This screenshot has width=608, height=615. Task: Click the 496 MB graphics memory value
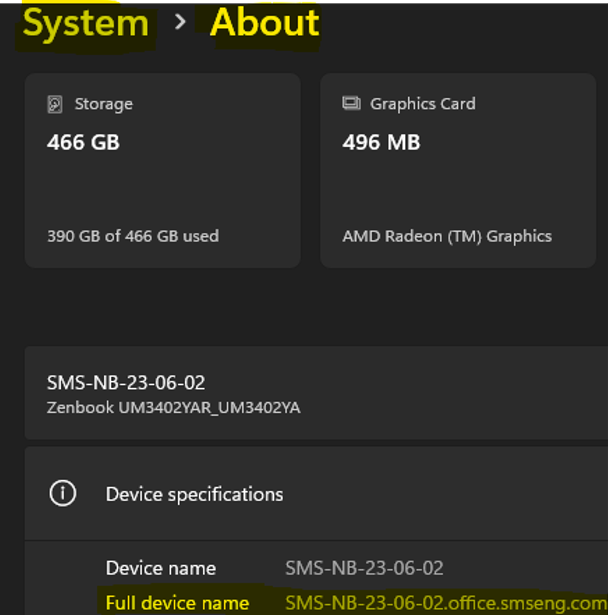[381, 142]
